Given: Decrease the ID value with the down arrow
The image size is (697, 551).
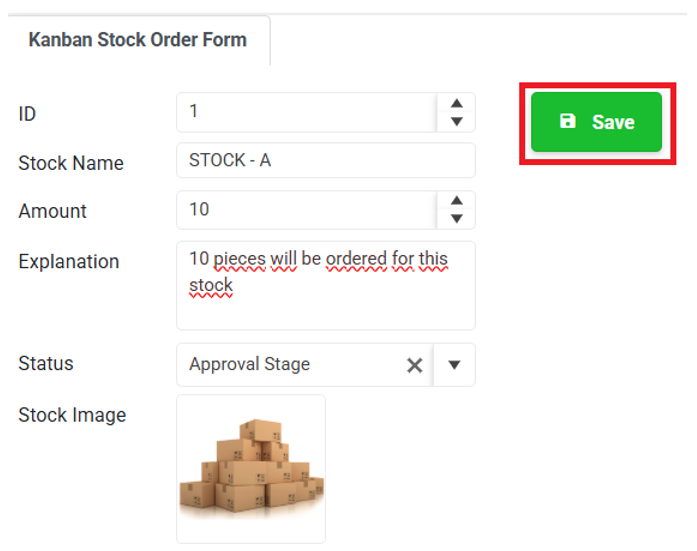Looking at the screenshot, I should click(457, 121).
